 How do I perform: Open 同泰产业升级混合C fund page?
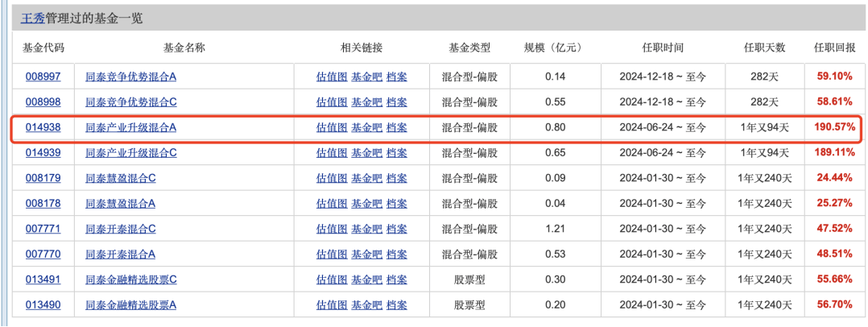point(130,153)
